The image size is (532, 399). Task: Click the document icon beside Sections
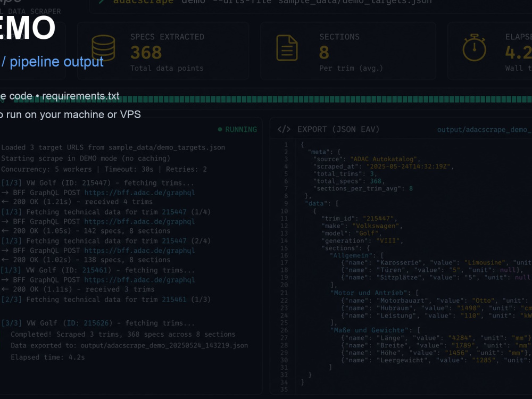point(287,48)
